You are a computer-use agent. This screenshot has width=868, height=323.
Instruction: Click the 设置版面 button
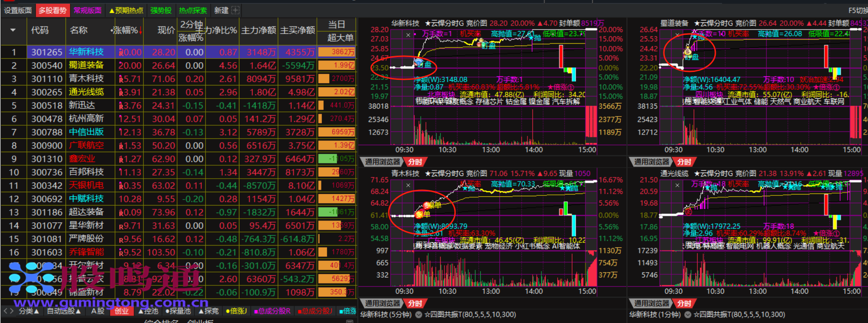tap(18, 10)
